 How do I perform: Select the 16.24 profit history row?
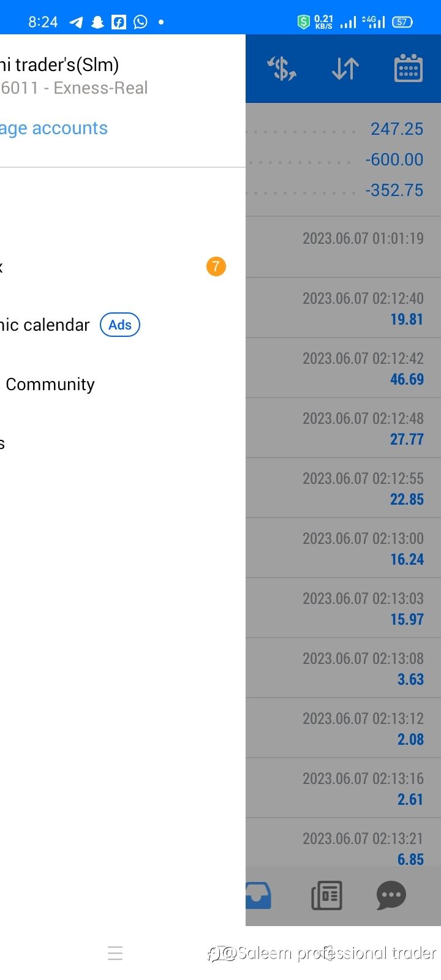coord(343,548)
